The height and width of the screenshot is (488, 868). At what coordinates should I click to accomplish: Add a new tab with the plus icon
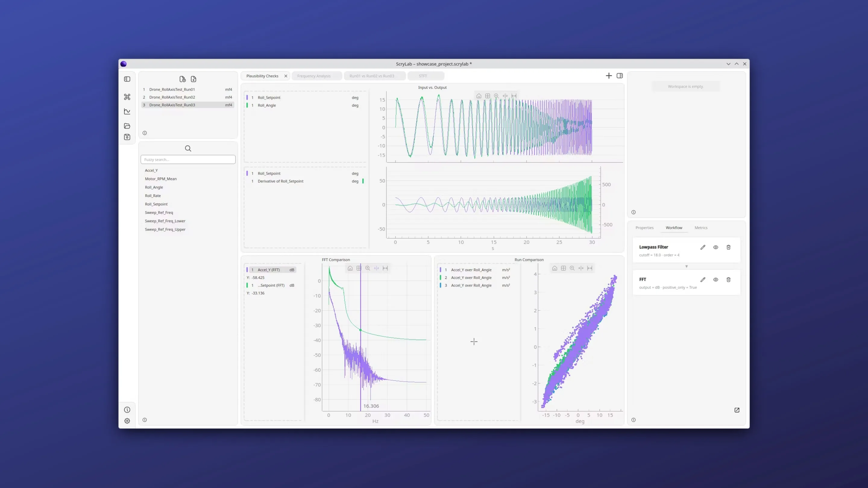tap(609, 76)
